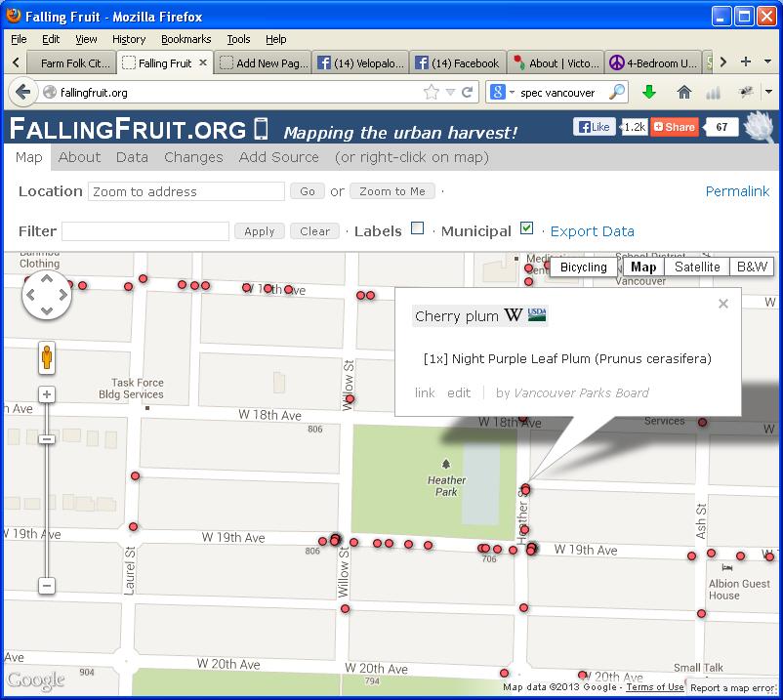Reload the page using the refresh icon
The image size is (783, 700).
tap(468, 93)
